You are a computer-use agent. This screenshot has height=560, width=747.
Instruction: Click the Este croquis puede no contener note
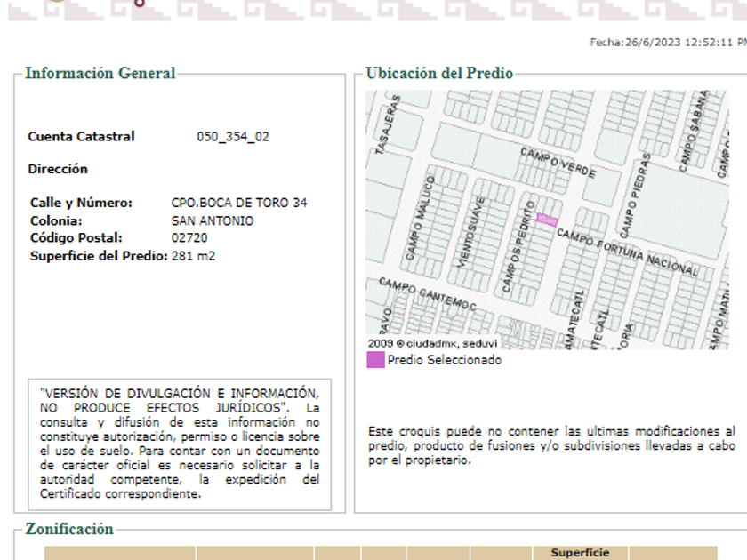click(x=551, y=445)
